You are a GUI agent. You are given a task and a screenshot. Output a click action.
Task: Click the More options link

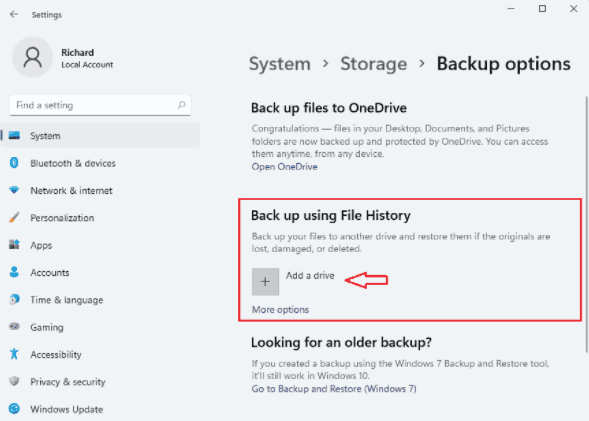(280, 309)
